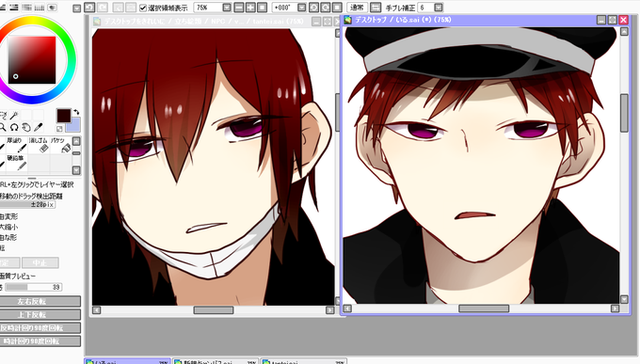Viewport: 640px width, 364px height.
Task: Minimize the tantei.sai canvas window
Action: pyautogui.click(x=316, y=22)
